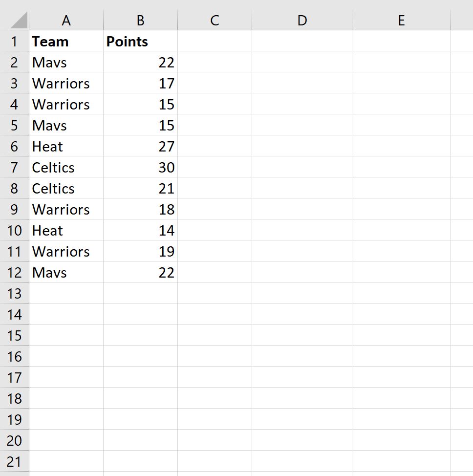
Task: Click the Team header cell
Action: (66, 41)
